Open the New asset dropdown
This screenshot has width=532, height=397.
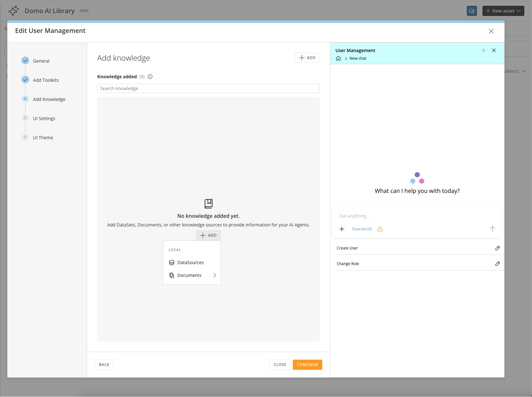click(503, 11)
